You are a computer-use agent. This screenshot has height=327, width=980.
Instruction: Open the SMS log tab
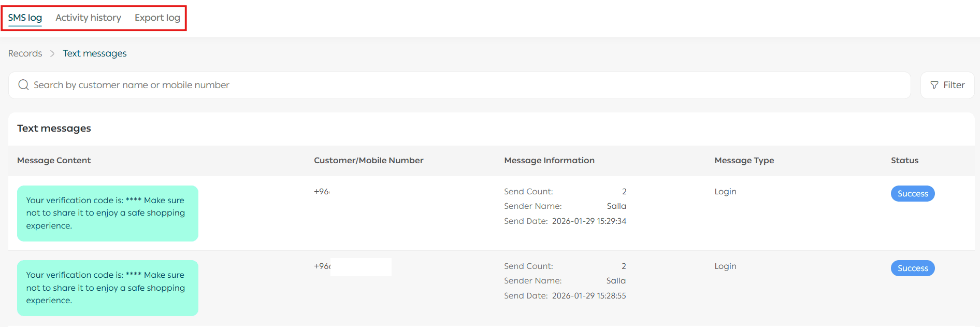[x=25, y=18]
